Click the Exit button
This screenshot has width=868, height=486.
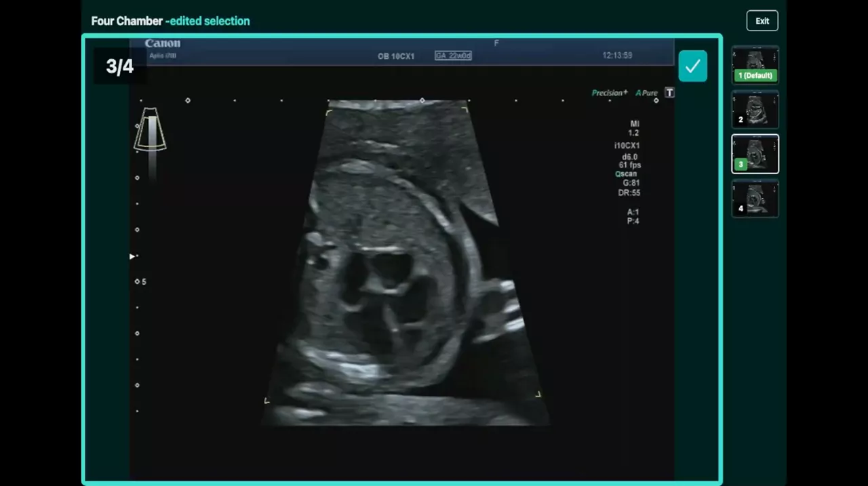pos(762,21)
